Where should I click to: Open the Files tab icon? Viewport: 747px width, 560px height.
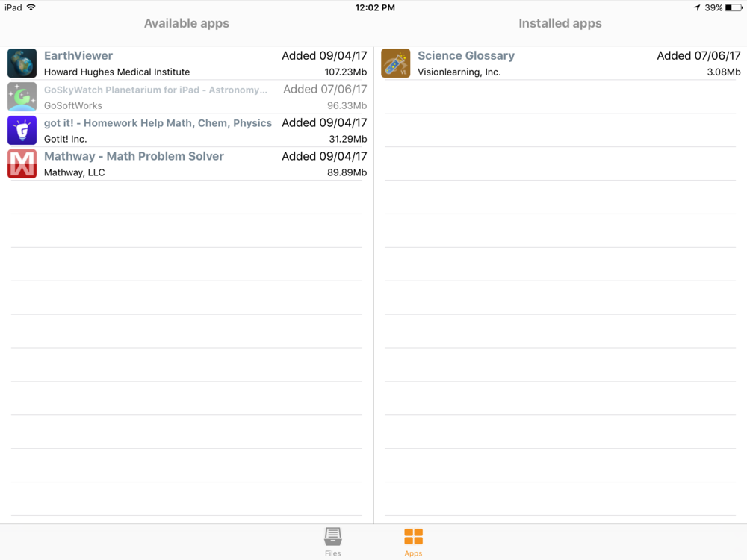pos(332,537)
